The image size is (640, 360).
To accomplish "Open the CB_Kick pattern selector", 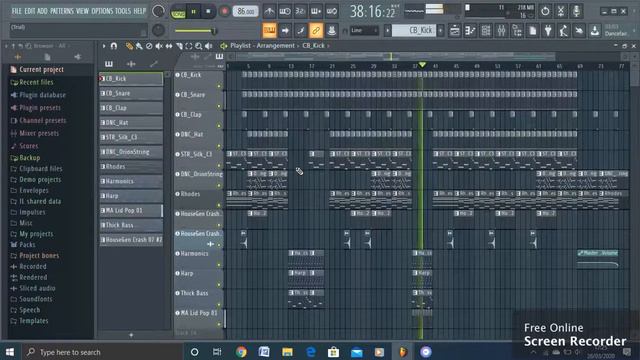I will 414,30.
